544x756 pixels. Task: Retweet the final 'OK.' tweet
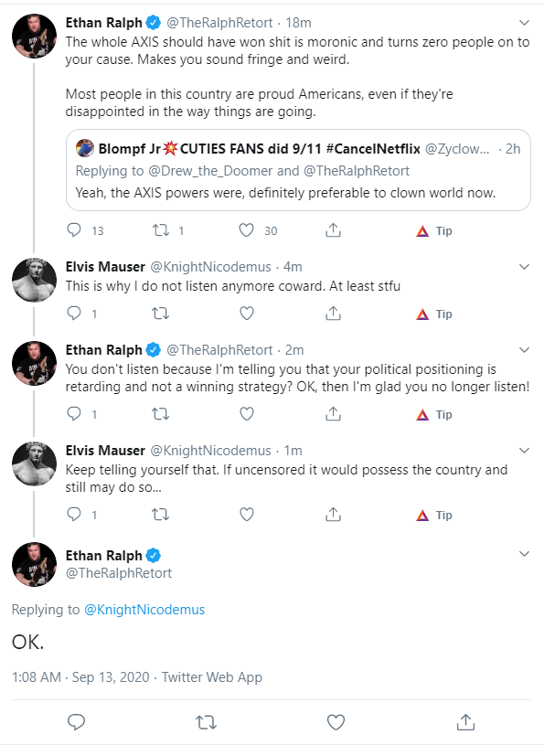point(206,722)
